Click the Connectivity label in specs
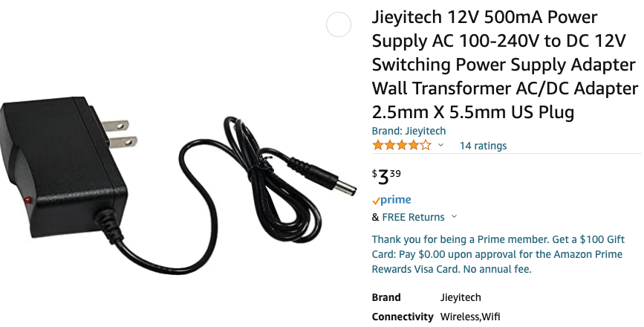644x327 pixels. 403,317
